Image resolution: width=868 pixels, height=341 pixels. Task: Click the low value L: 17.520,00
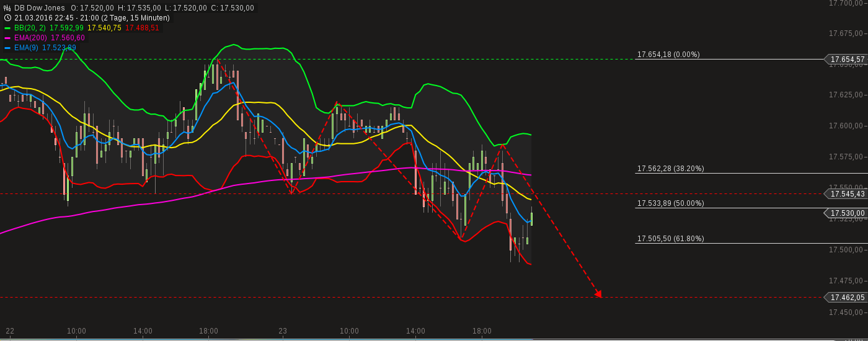(x=186, y=8)
